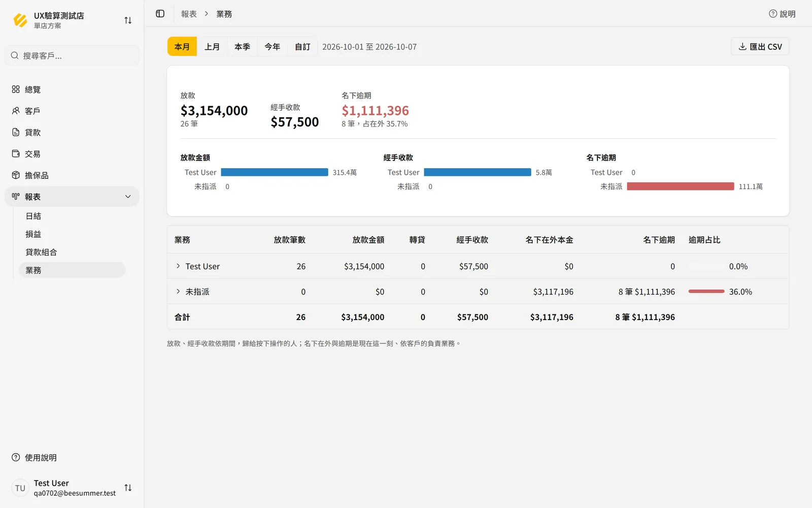Click the 擔保品 box icon

16,175
